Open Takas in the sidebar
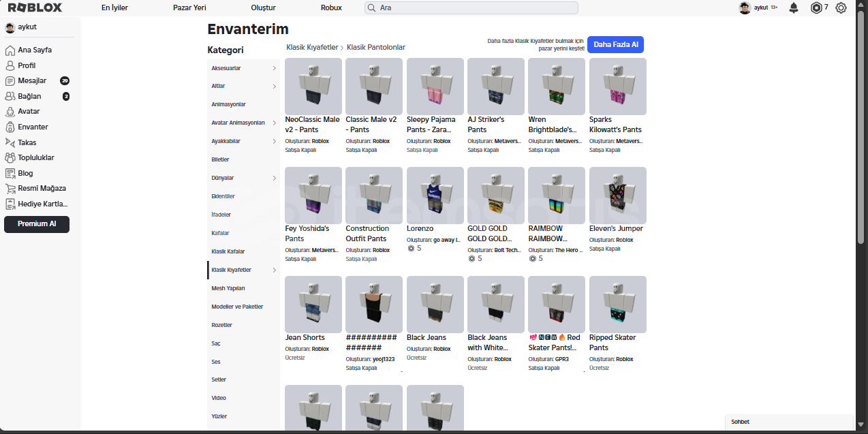Image resolution: width=868 pixels, height=434 pixels. [27, 142]
